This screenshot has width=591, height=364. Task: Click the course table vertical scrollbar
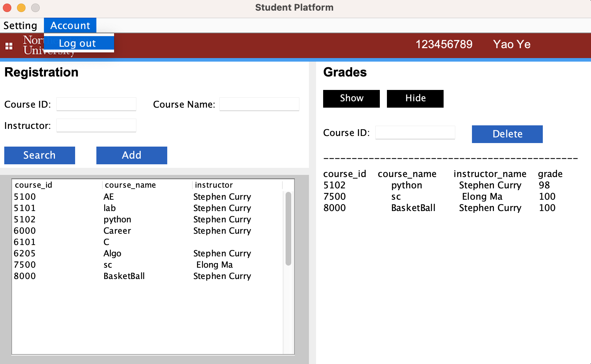click(x=288, y=228)
